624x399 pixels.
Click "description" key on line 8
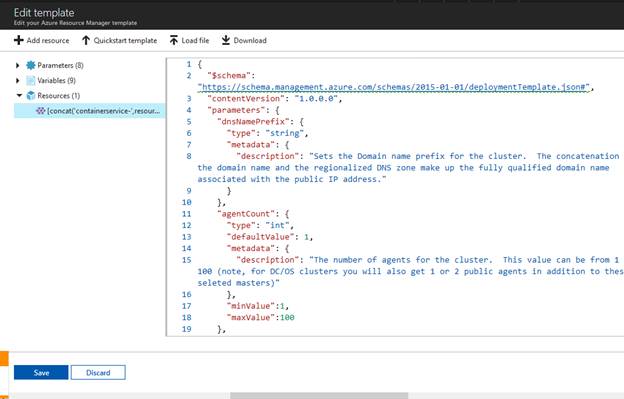(268, 156)
